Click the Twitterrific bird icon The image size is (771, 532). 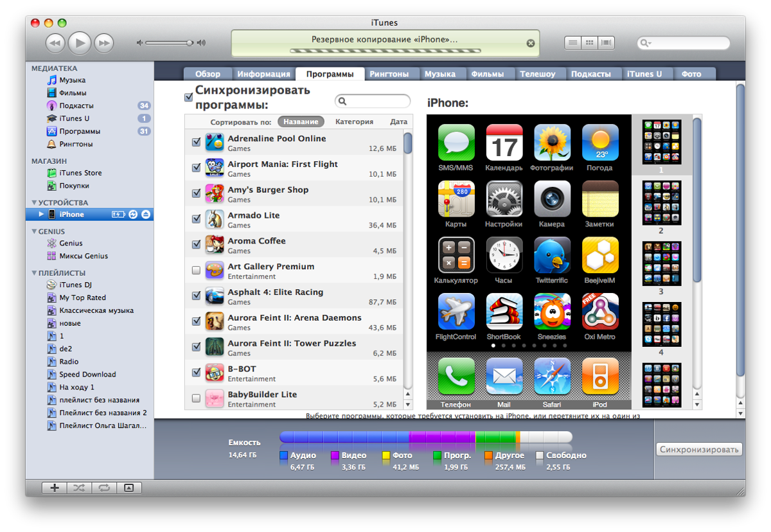(552, 255)
